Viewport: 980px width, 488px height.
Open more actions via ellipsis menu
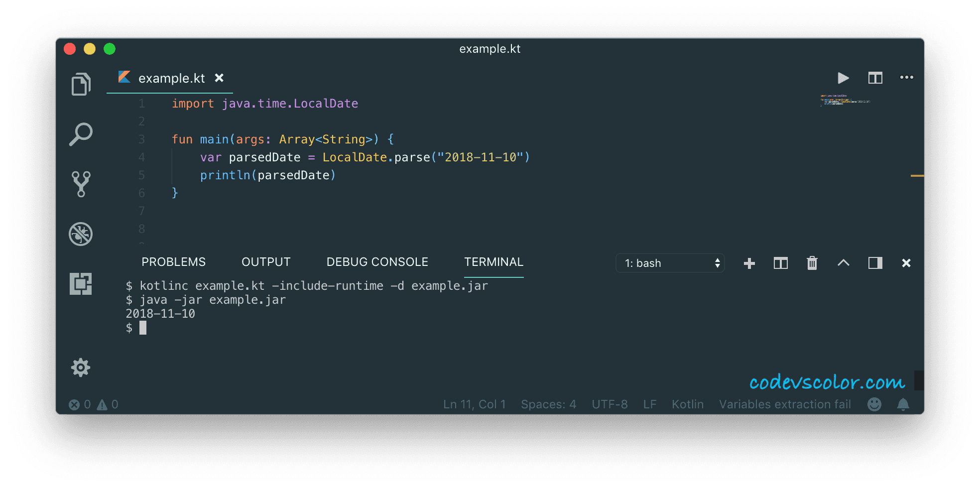(906, 78)
